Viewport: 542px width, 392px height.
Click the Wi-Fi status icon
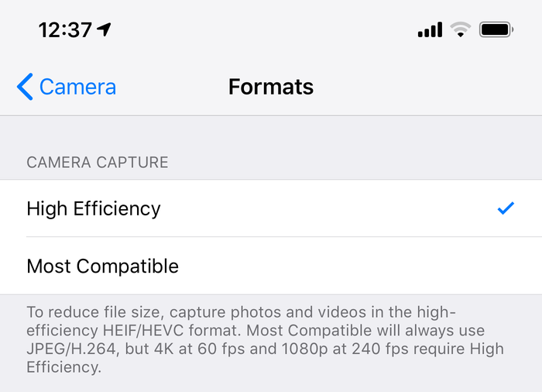coord(461,29)
